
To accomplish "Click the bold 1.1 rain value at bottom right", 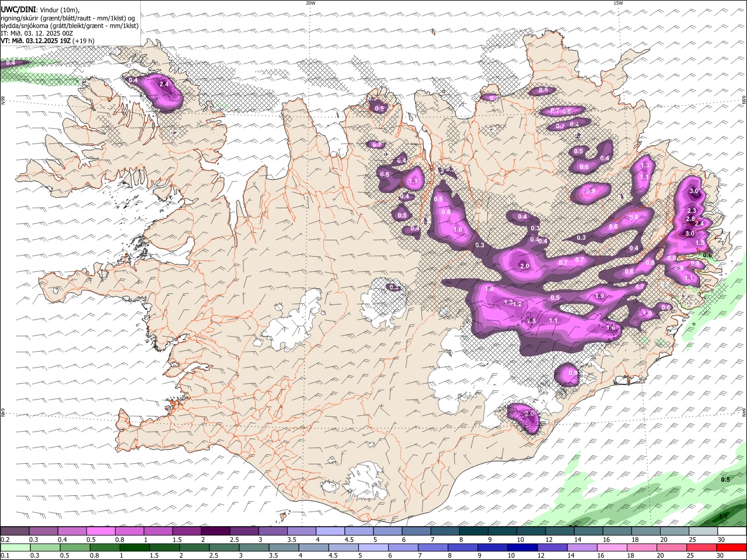I will pyautogui.click(x=724, y=517).
